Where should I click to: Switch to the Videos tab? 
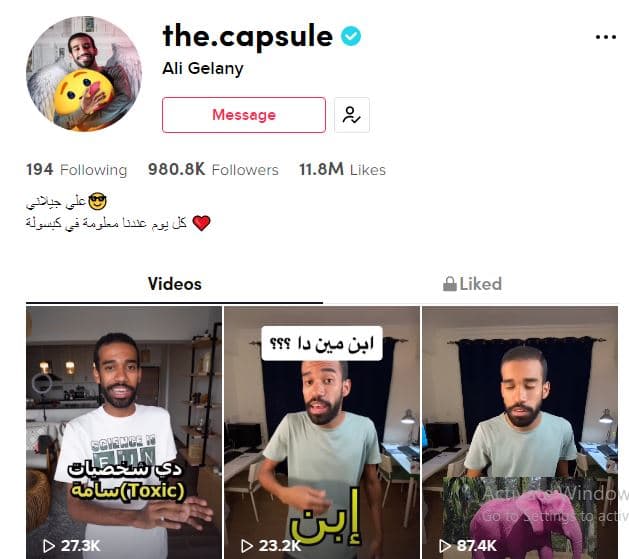174,284
